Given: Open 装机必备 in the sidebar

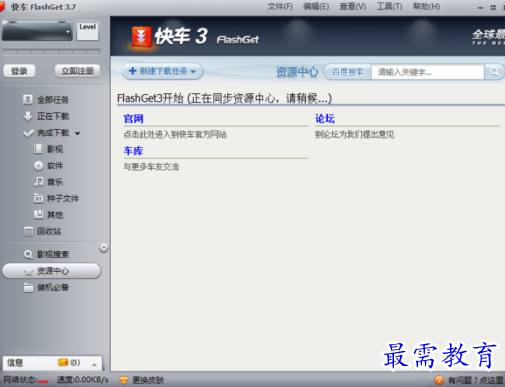Looking at the screenshot, I should click(x=53, y=288).
